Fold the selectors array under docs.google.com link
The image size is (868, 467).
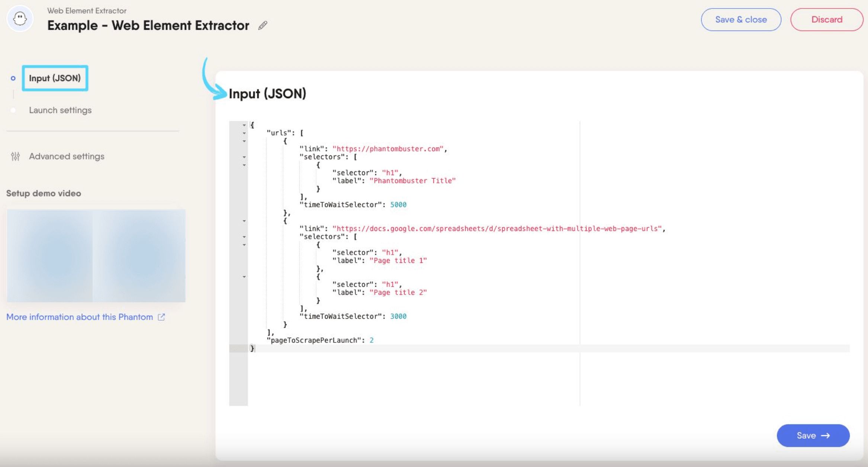244,236
